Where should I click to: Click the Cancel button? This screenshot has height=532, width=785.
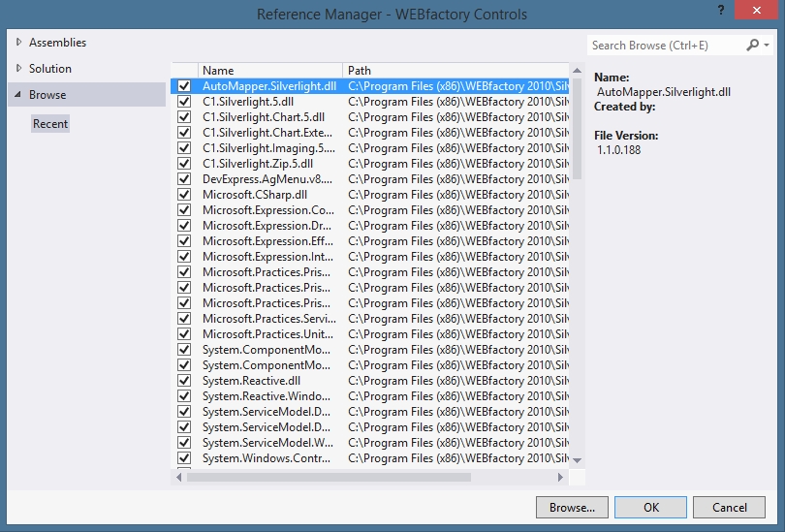[x=729, y=507]
